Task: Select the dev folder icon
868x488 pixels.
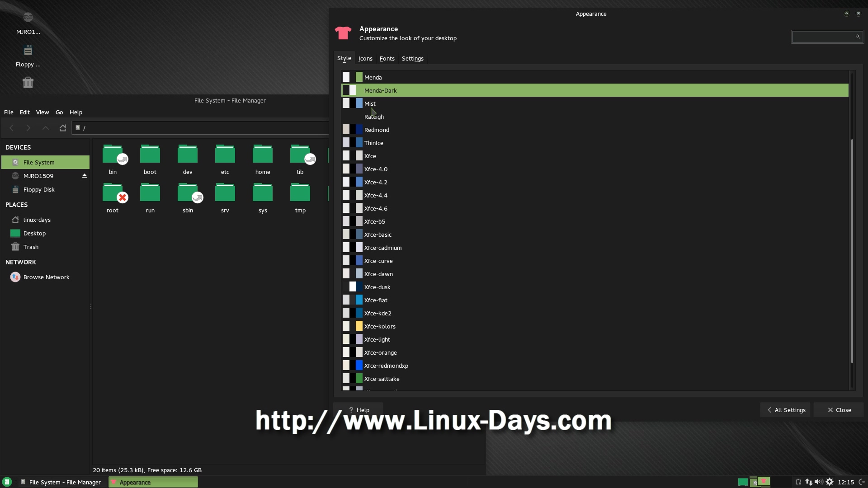Action: coord(188,155)
